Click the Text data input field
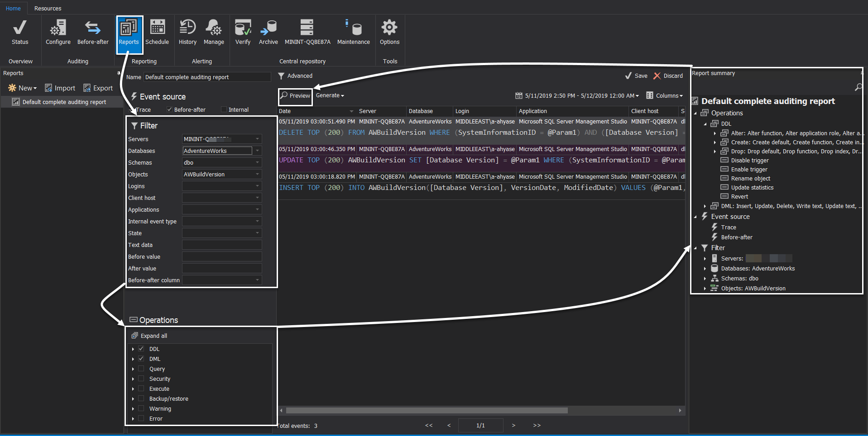868x436 pixels. tap(222, 245)
